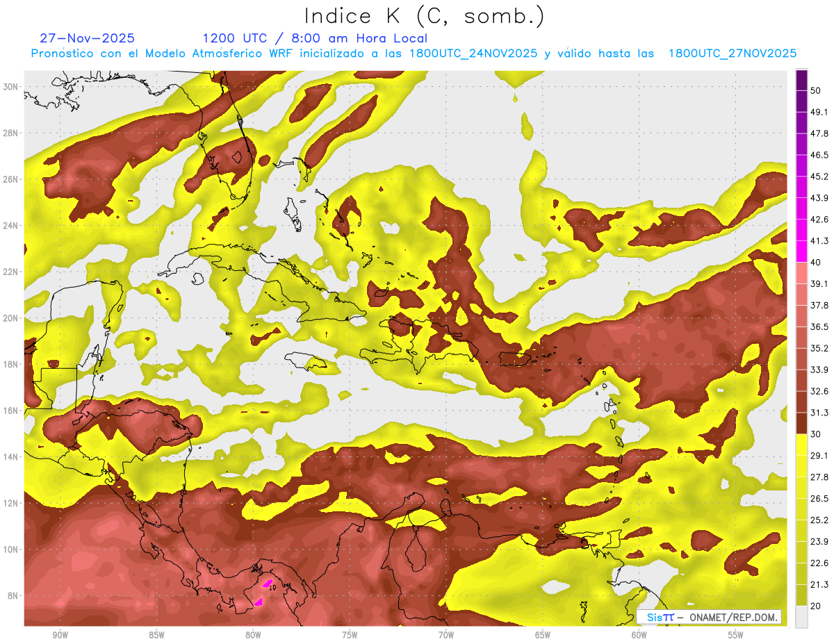Click the 90W longitude label
Viewport: 834px width, 644px height.
point(60,635)
